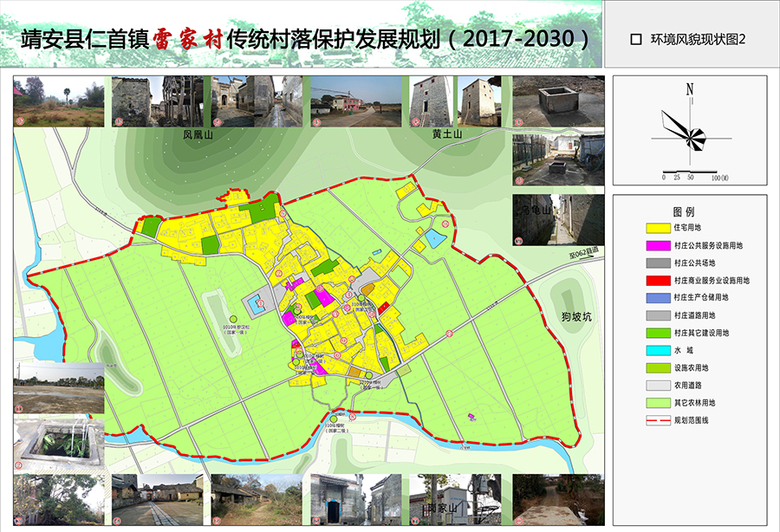Viewport: 780px width, 532px height.
Task: Click the 其它农林用地 legend label
Action: coord(694,403)
